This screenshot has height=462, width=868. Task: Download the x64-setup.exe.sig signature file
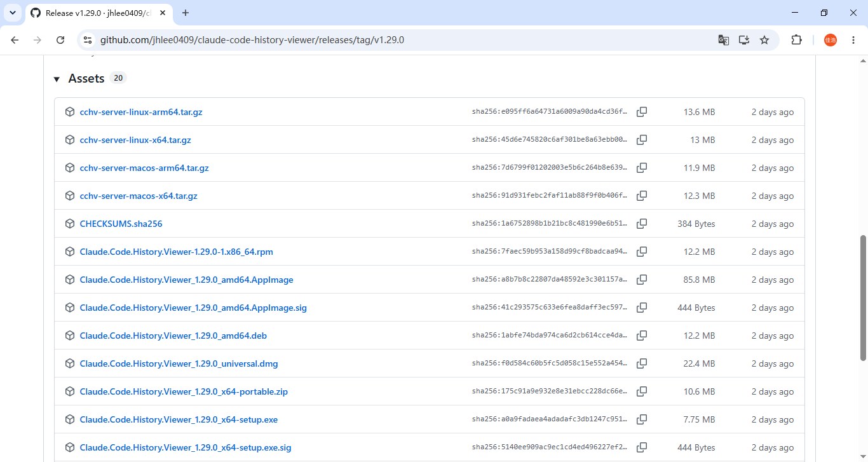[186, 447]
